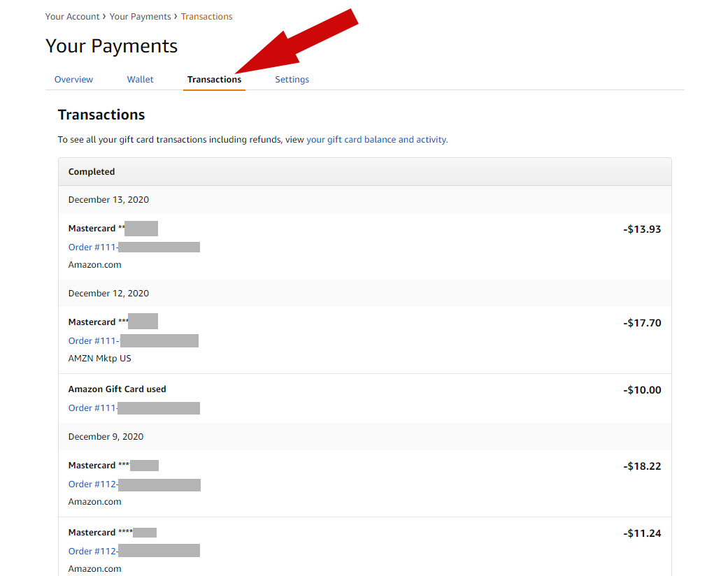View your gift card balance and activity

pyautogui.click(x=376, y=139)
